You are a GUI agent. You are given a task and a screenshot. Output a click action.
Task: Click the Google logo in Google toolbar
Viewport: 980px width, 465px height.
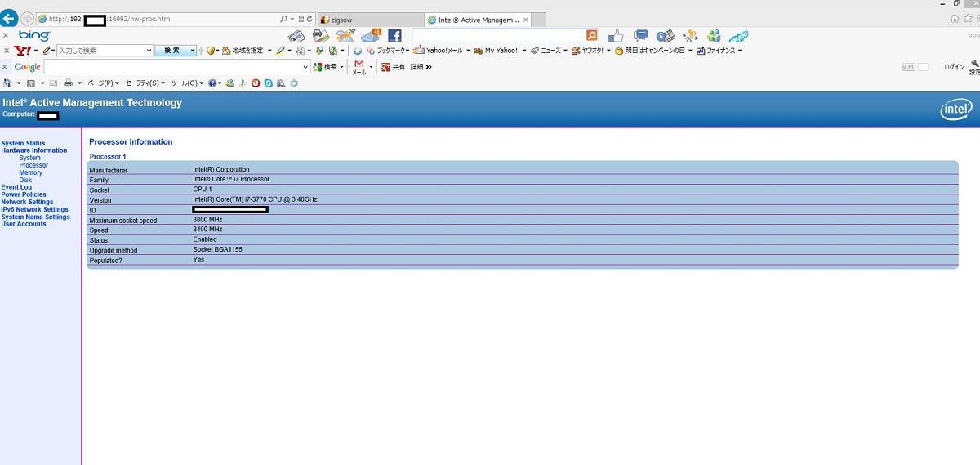click(27, 67)
